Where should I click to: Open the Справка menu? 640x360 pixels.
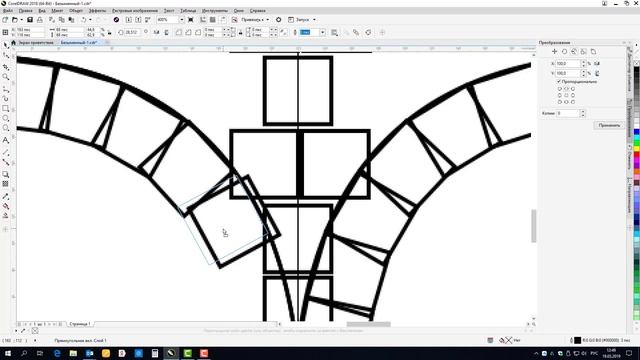[x=258, y=11]
